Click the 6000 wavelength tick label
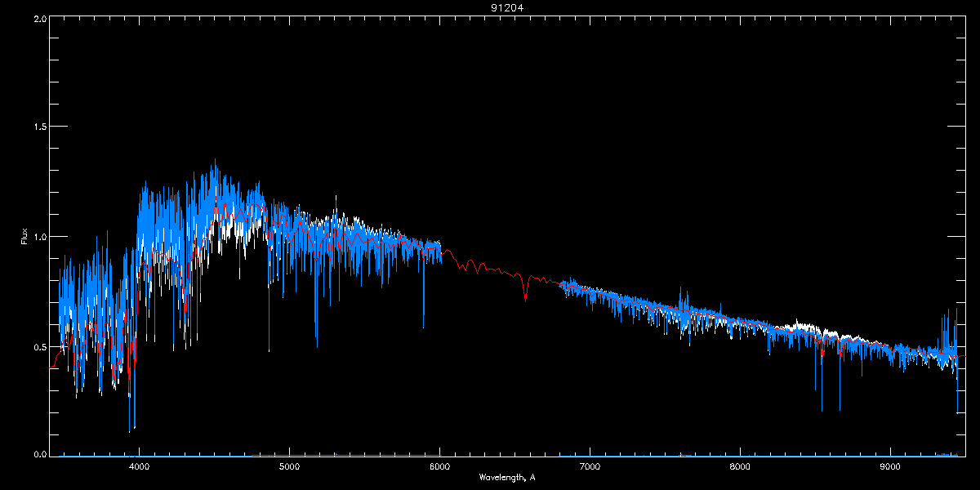 tap(439, 467)
